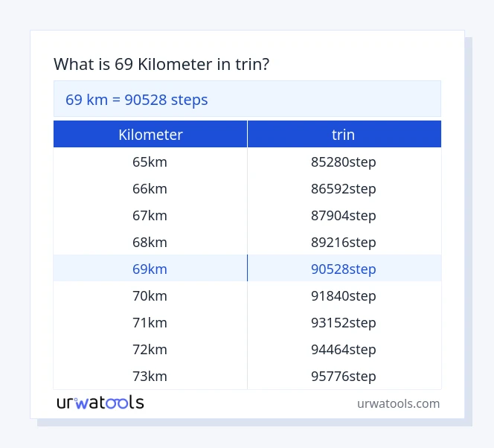The width and height of the screenshot is (494, 448).
Task: Click the '69 km = 90528 steps' result box
Action: point(247,99)
